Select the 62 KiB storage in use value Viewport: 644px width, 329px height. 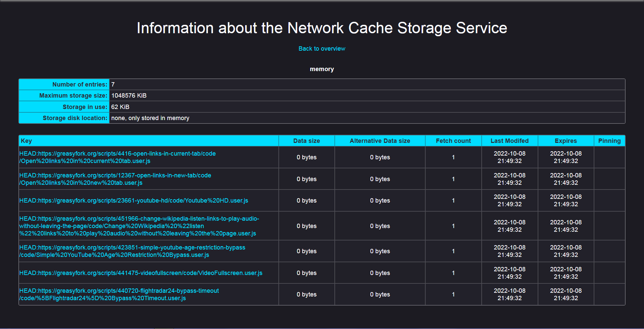(120, 107)
